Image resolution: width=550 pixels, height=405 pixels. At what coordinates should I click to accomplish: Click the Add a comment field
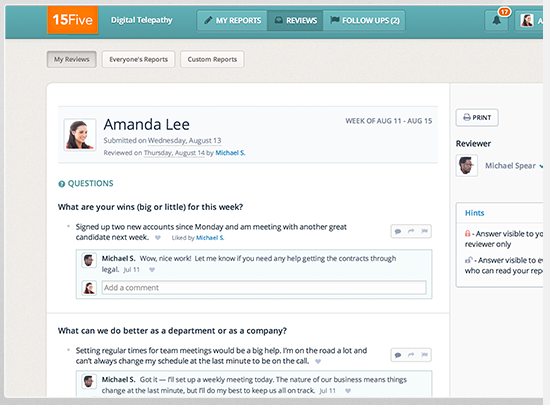(264, 288)
